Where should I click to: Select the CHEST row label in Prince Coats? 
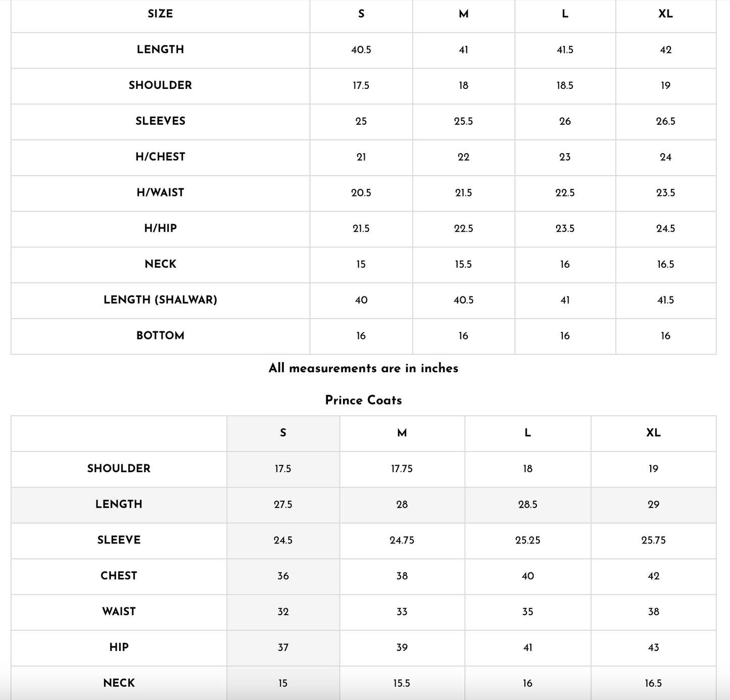pos(119,576)
